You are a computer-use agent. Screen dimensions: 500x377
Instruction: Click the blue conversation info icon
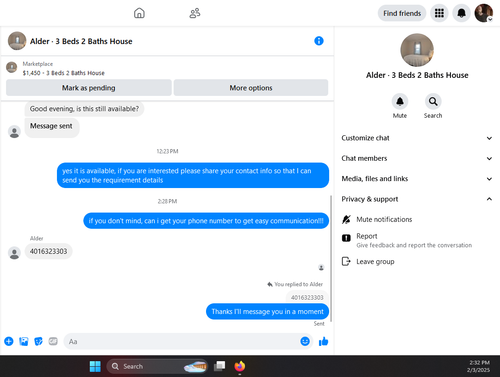coord(319,41)
